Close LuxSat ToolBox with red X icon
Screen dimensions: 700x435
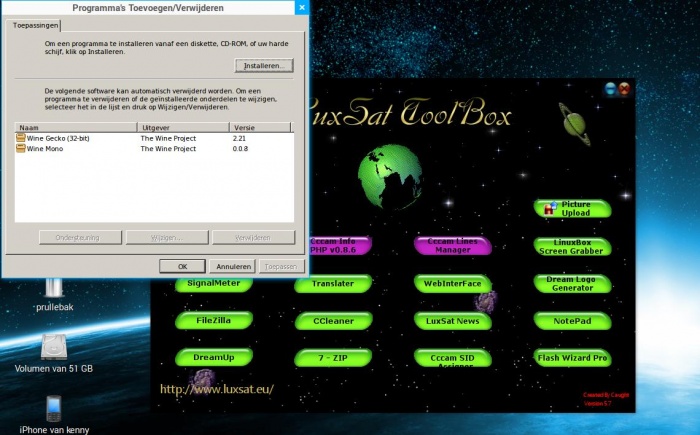click(624, 89)
